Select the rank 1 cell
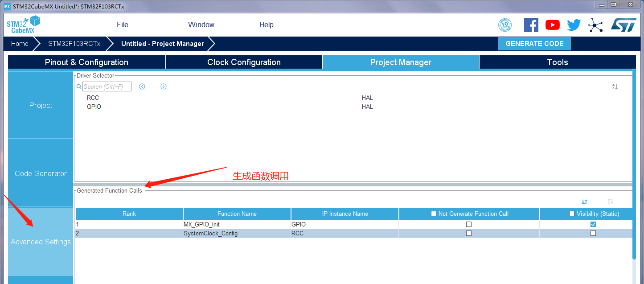Image resolution: width=644 pixels, height=284 pixels. (x=129, y=224)
